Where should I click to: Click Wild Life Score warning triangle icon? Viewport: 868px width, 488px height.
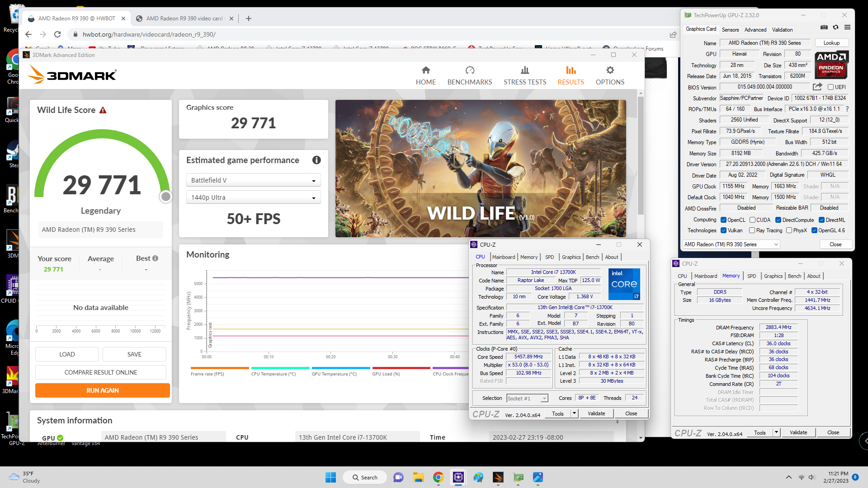click(103, 110)
